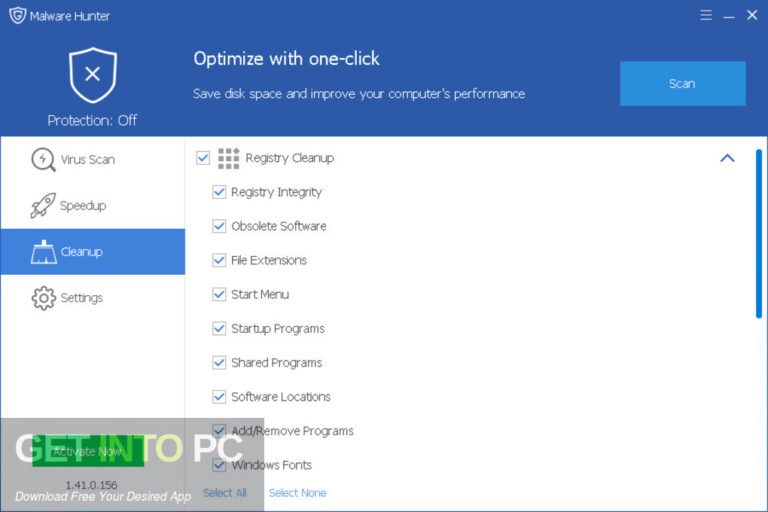768x512 pixels.
Task: Click the Registry Cleanup grid icon
Action: coord(228,158)
